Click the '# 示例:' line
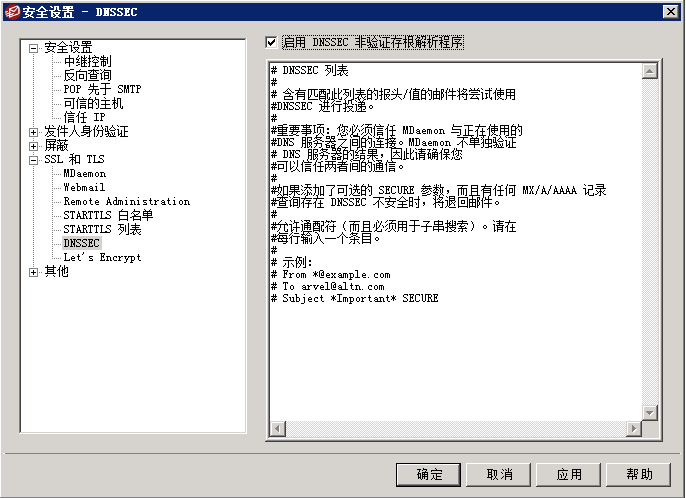686x498 pixels. point(292,263)
